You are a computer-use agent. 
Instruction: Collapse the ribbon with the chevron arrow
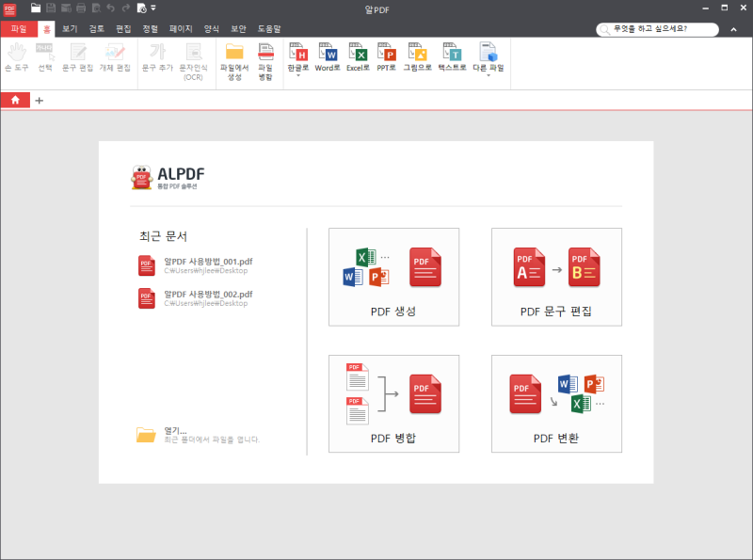[x=734, y=28]
